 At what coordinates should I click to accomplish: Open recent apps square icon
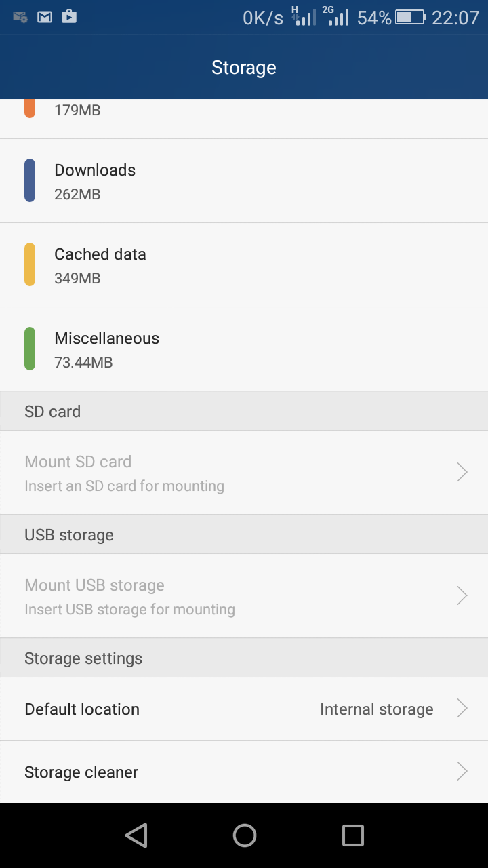[x=352, y=835]
